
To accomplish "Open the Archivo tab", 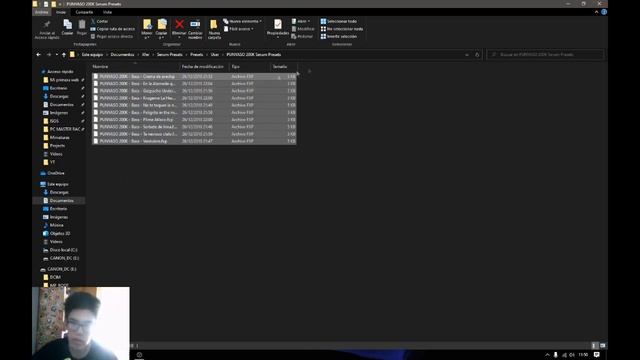I will coord(42,12).
